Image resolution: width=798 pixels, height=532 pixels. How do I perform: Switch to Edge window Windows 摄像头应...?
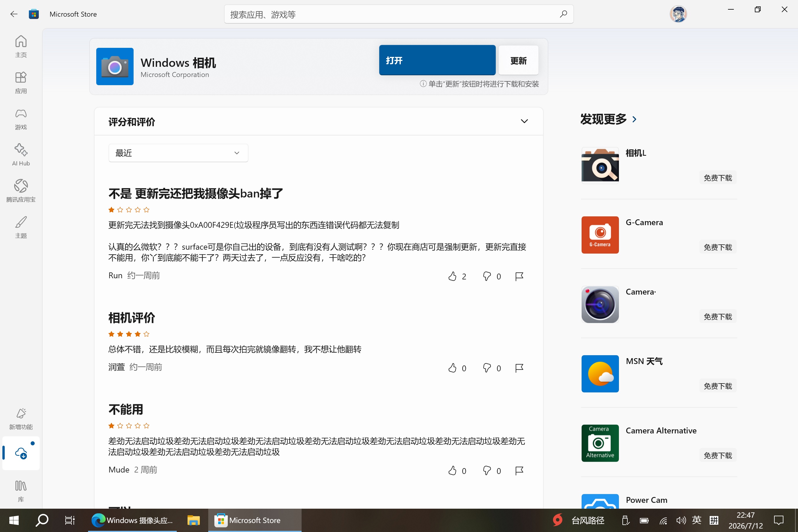point(132,520)
